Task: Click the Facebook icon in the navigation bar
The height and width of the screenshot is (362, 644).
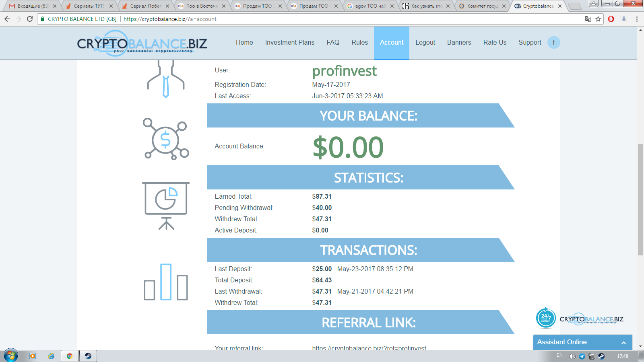Action: coord(553,42)
